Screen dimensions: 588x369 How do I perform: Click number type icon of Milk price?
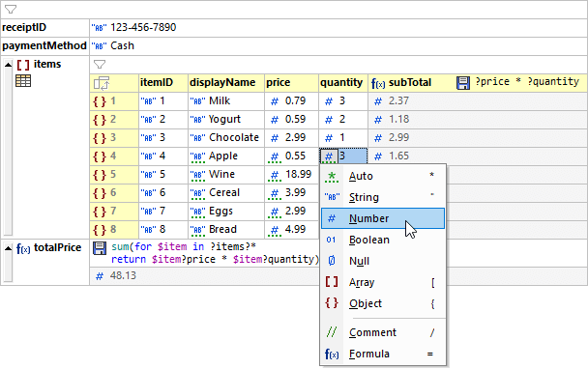coord(275,101)
